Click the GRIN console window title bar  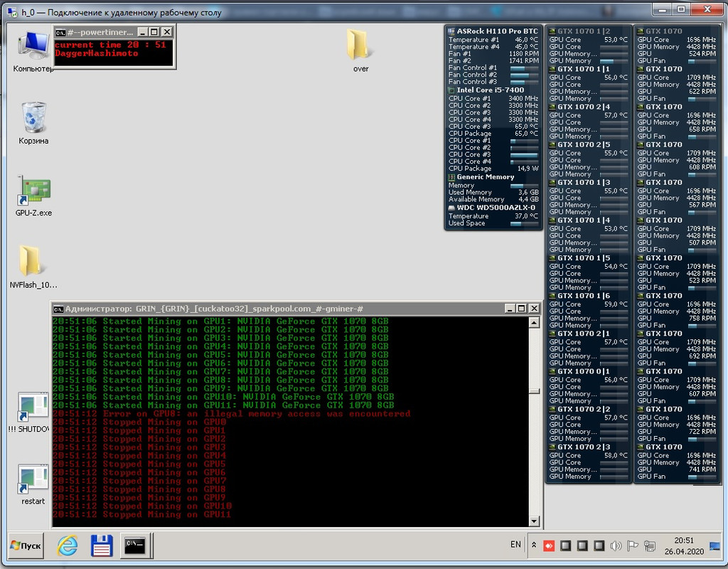[279, 309]
